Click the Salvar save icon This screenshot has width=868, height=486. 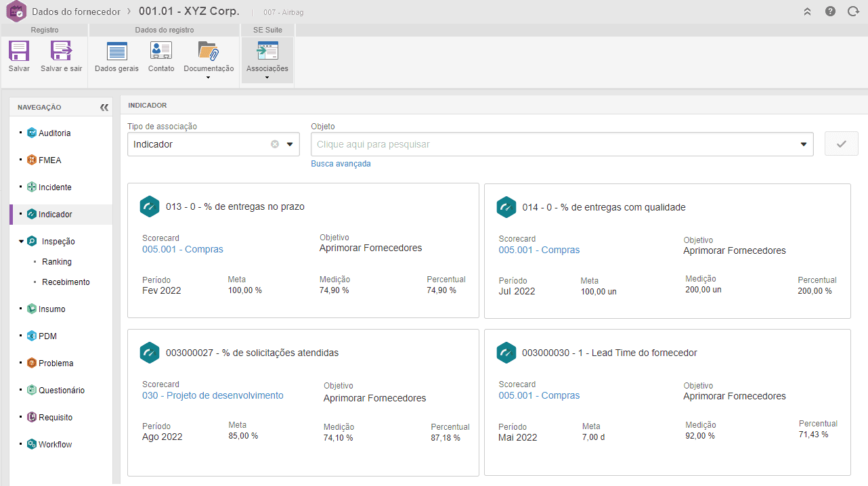pyautogui.click(x=19, y=51)
